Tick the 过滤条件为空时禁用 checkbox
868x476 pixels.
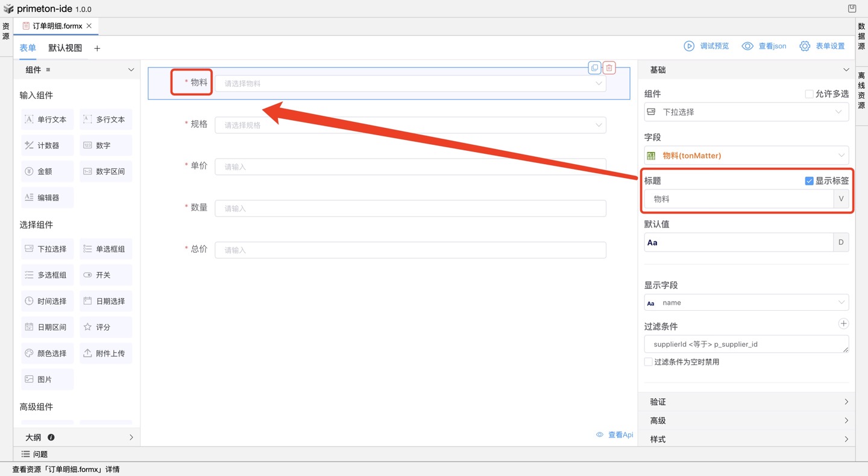tap(649, 362)
